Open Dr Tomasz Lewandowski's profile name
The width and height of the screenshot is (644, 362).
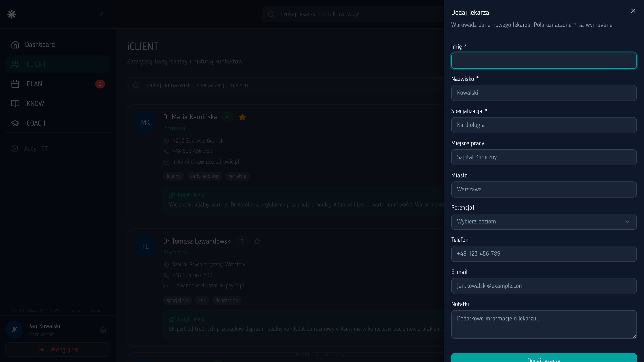pyautogui.click(x=197, y=241)
